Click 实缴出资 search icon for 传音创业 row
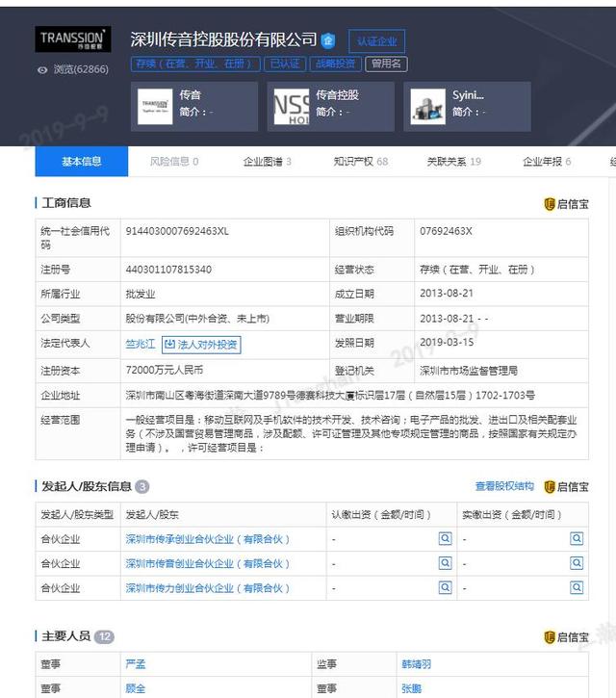 577,563
